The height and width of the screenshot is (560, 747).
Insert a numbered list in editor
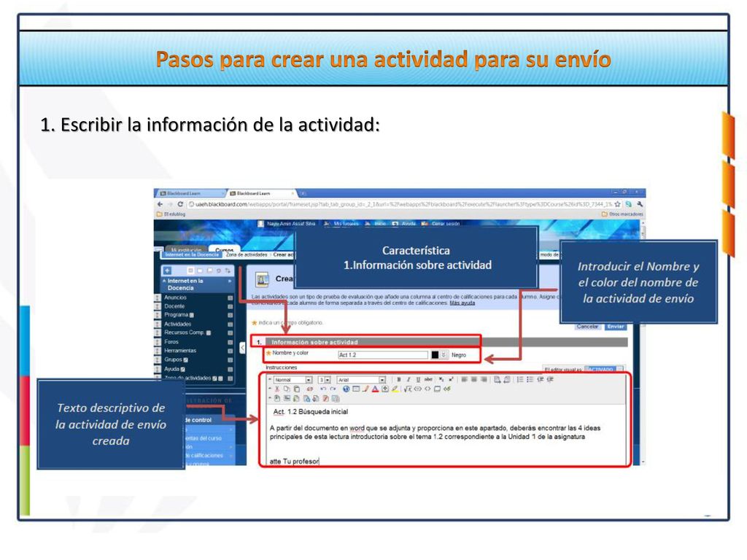(519, 379)
